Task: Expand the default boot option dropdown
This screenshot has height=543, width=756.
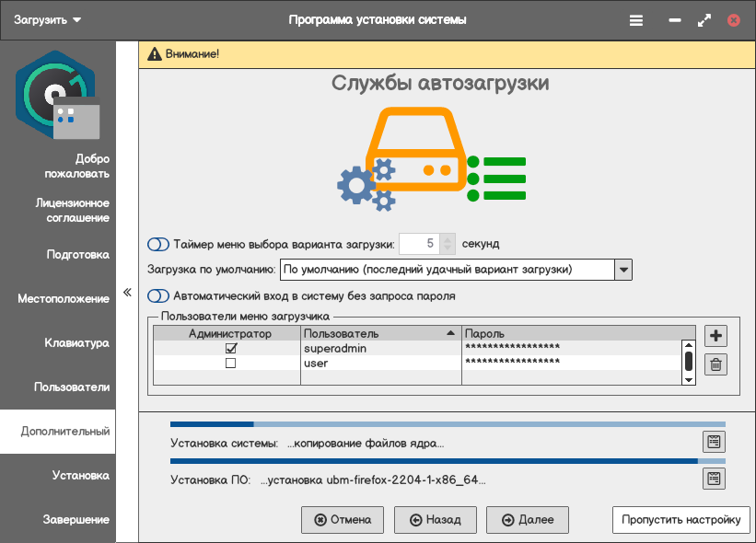Action: [x=623, y=270]
